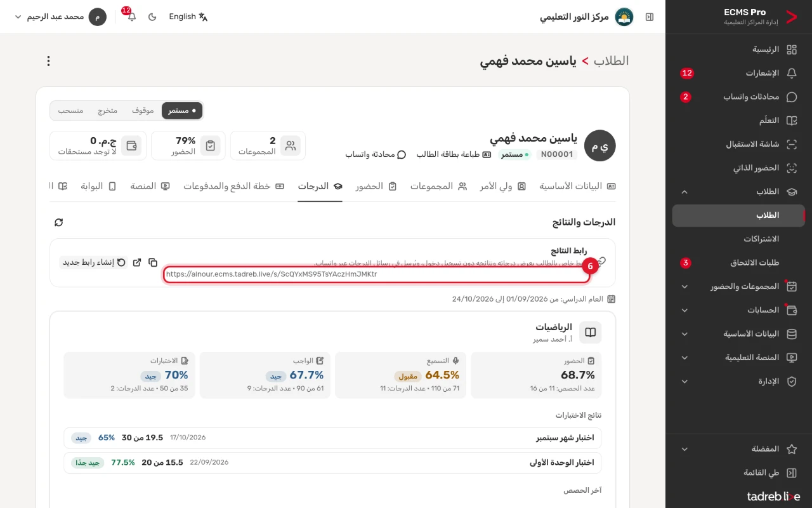812x508 pixels.
Task: Open محادثات واتساب sidebar item
Action: tap(738, 97)
